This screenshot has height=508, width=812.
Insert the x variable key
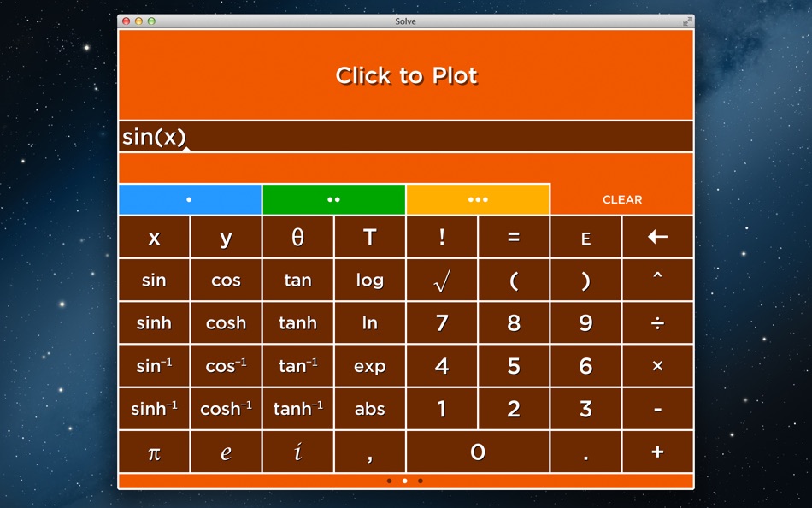point(155,238)
